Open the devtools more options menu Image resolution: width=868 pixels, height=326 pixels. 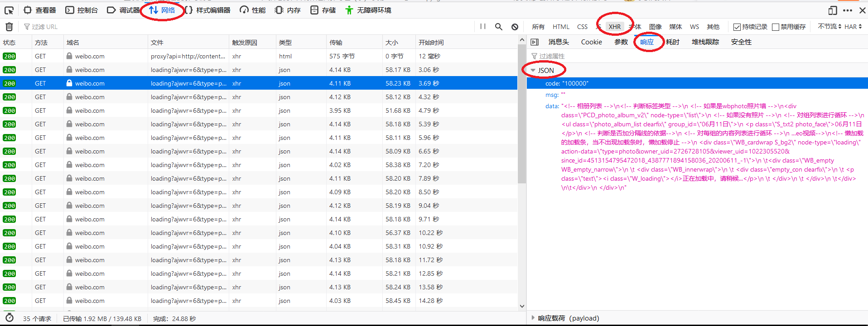pyautogui.click(x=848, y=10)
